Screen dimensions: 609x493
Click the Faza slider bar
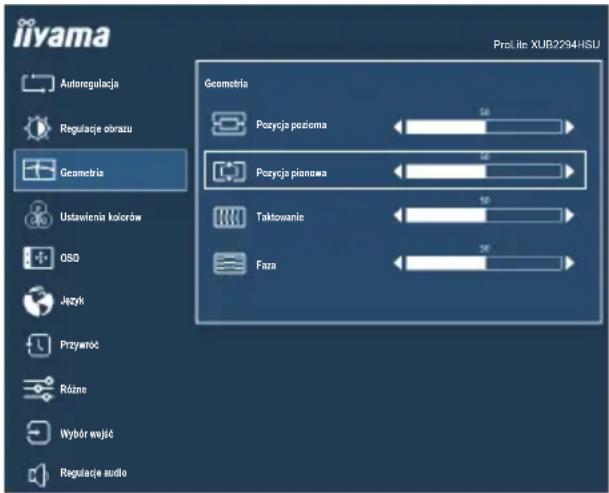pos(484,263)
